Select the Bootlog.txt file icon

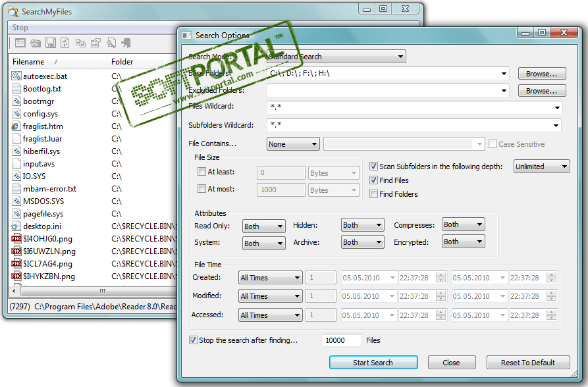click(16, 89)
